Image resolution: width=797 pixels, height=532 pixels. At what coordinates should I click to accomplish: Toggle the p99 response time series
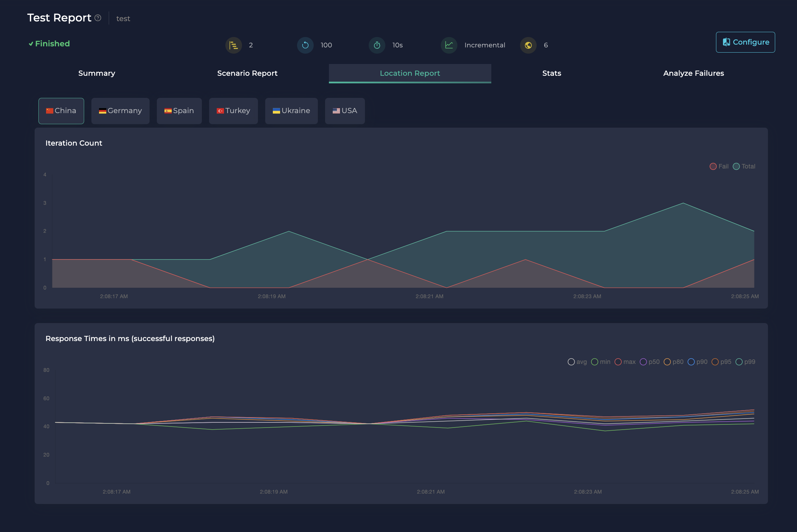pyautogui.click(x=745, y=362)
